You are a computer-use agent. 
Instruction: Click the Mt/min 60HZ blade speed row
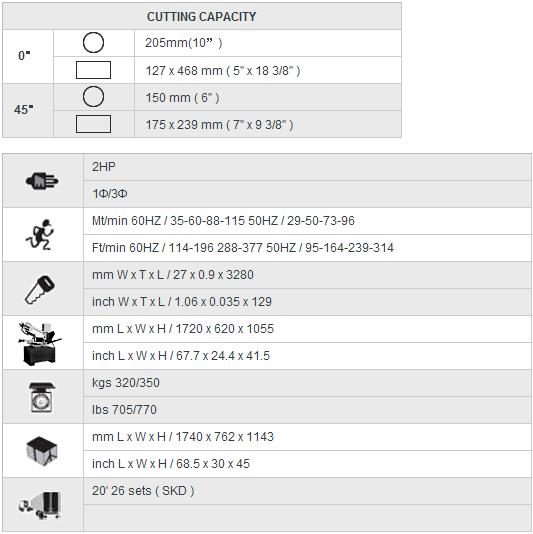[308, 221]
